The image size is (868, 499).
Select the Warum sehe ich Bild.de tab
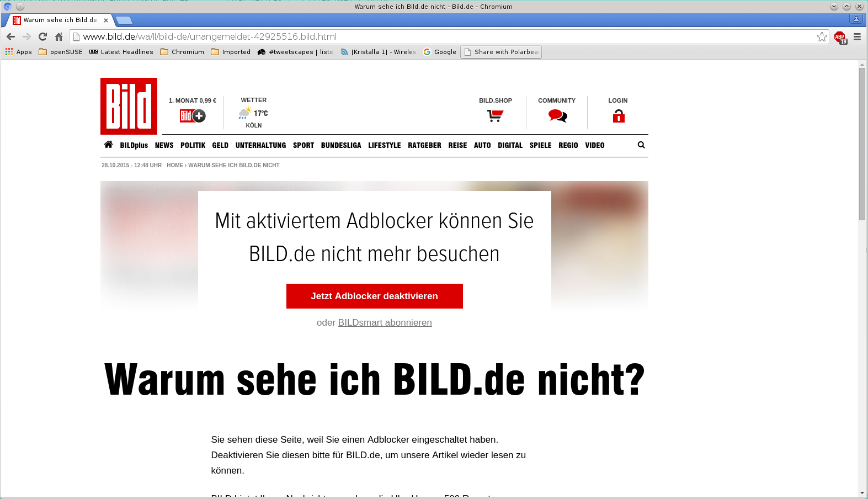coord(60,20)
